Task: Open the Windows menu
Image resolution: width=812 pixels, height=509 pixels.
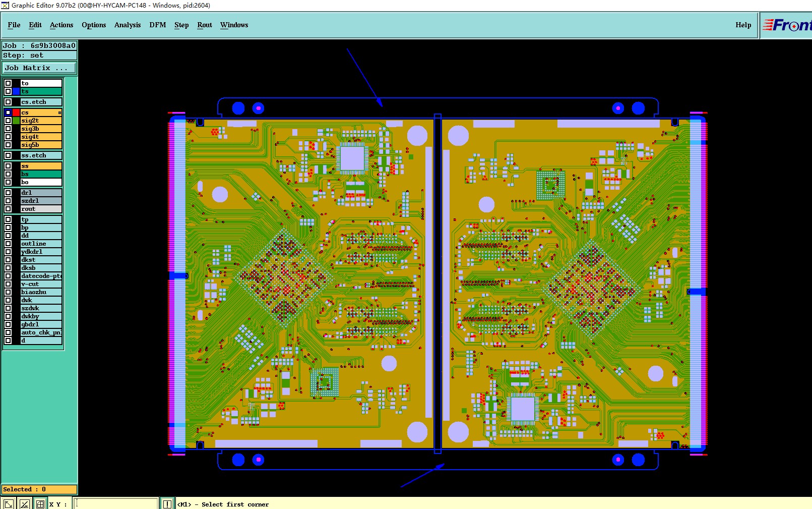Action: [234, 25]
